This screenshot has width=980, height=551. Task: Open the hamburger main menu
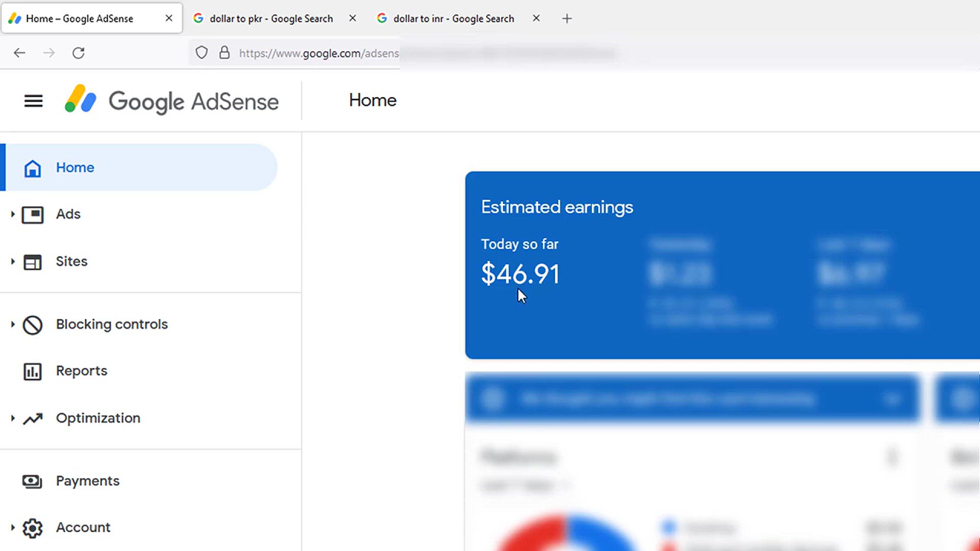tap(34, 101)
